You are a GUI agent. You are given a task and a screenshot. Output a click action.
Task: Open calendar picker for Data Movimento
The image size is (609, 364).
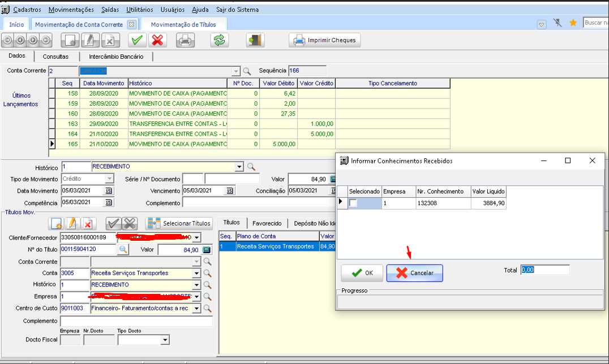[109, 191]
